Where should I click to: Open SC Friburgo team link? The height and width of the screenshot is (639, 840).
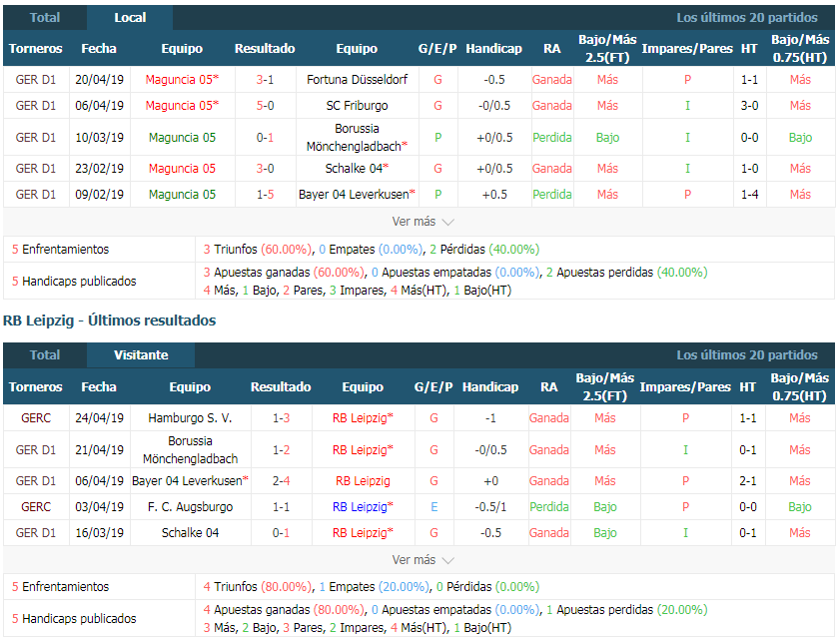pos(357,106)
